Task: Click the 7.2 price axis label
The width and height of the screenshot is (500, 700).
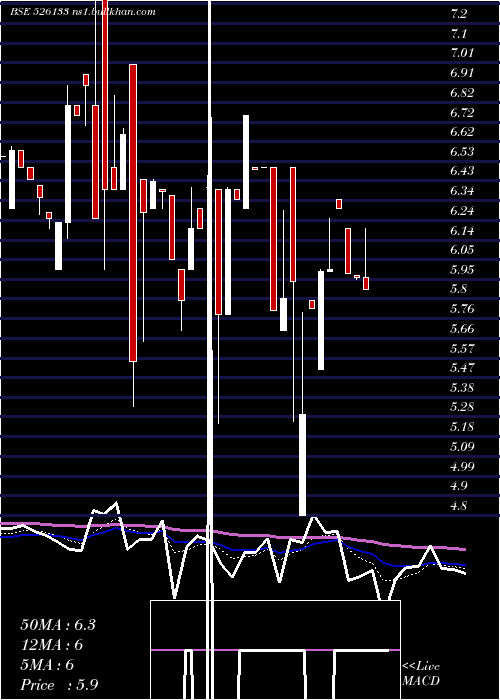Action: point(459,14)
